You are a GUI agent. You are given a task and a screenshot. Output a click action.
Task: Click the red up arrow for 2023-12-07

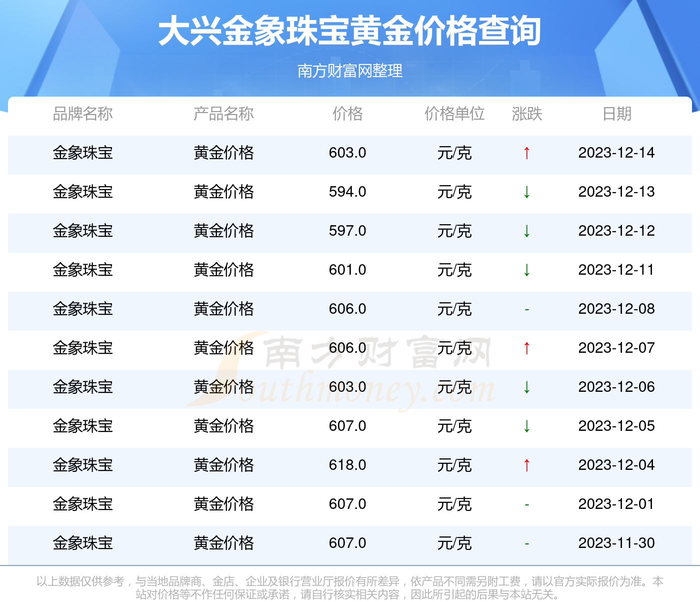coord(526,348)
